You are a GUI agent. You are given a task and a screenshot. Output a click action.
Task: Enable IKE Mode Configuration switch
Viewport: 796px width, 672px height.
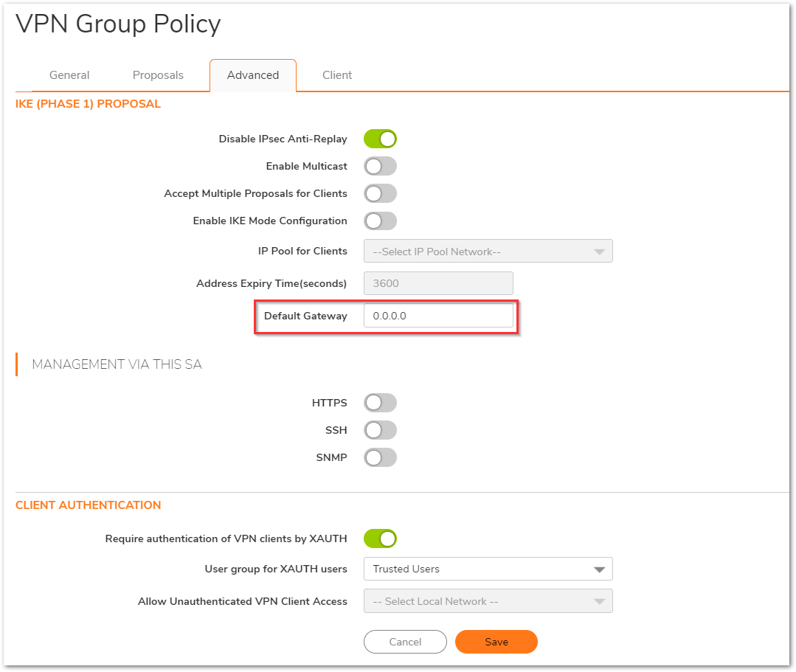(380, 221)
